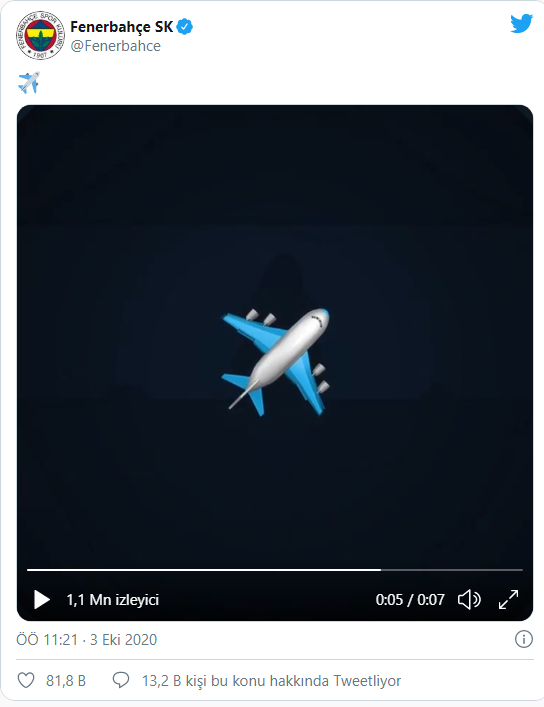544x707 pixels.
Task: Click the end of the video timeline
Action: (521, 570)
